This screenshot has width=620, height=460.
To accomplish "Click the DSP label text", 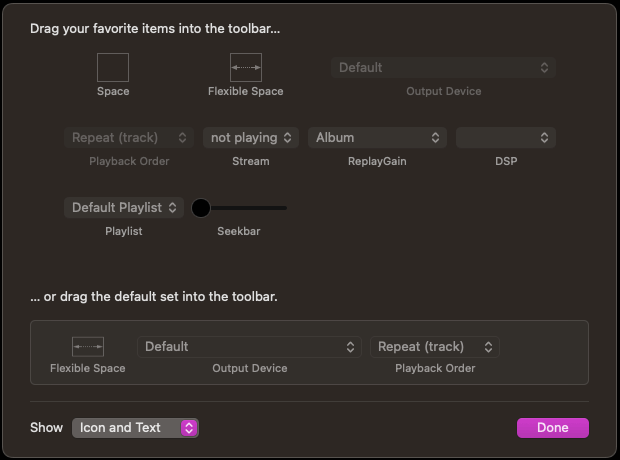I will [505, 161].
